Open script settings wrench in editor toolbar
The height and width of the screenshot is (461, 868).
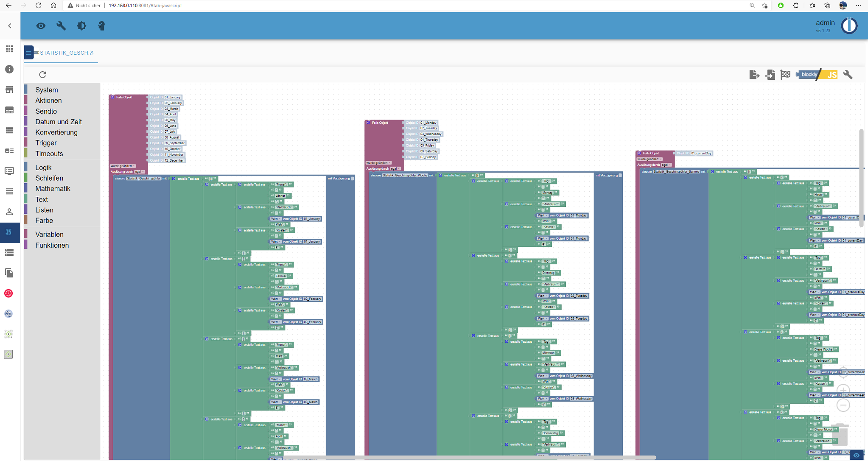tap(848, 75)
